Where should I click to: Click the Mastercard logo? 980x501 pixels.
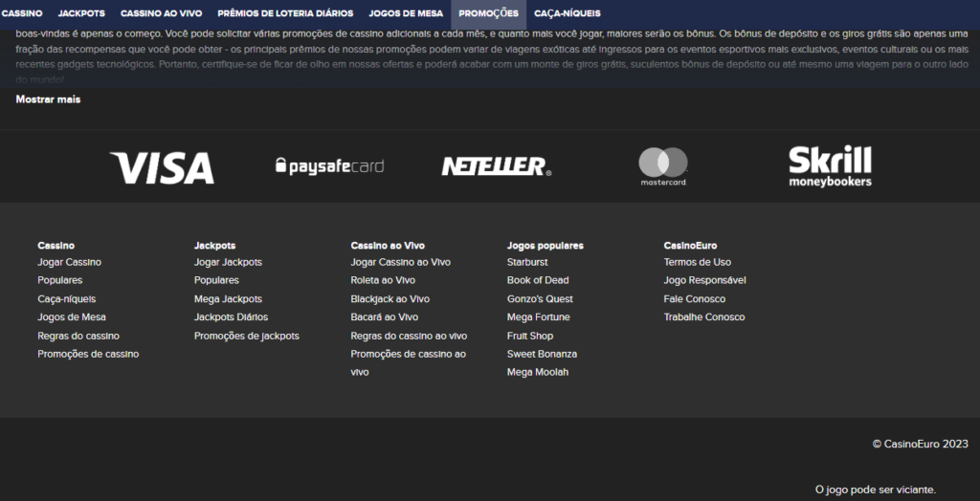(x=663, y=166)
